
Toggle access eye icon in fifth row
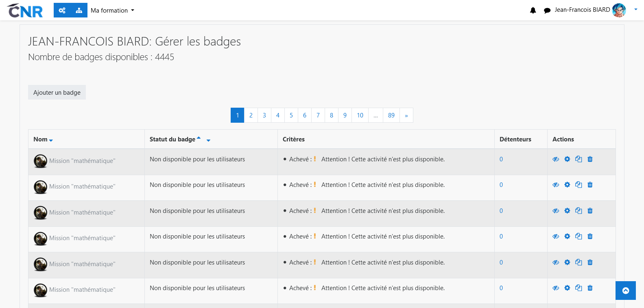point(556,262)
